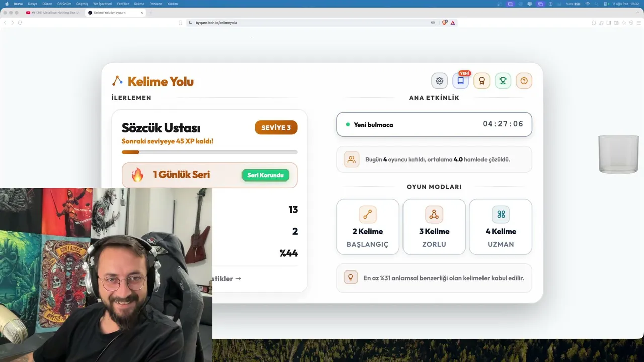The image size is (644, 362).
Task: Switch to the Metallica YouTube tab
Action: [x=53, y=12]
